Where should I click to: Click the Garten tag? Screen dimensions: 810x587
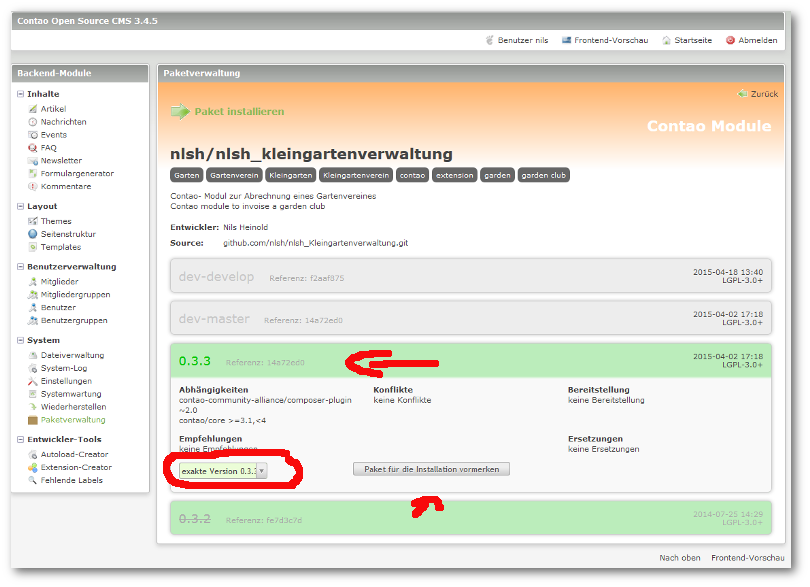click(x=186, y=176)
